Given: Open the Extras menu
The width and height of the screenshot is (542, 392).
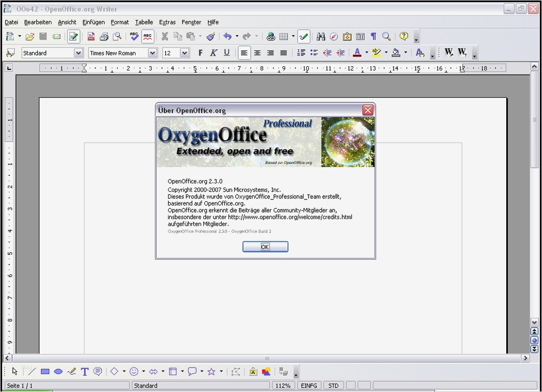Looking at the screenshot, I should tap(167, 22).
